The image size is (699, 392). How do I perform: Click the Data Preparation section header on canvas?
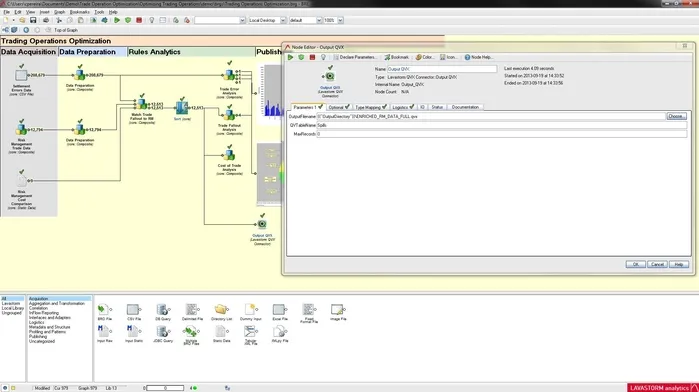coord(92,52)
